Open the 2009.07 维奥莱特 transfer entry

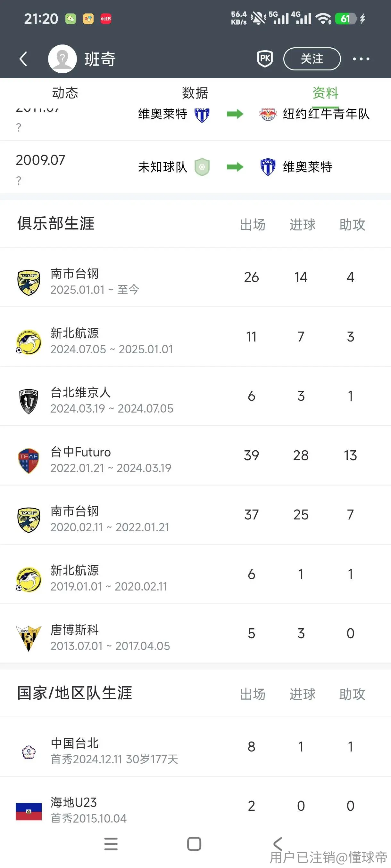[195, 167]
